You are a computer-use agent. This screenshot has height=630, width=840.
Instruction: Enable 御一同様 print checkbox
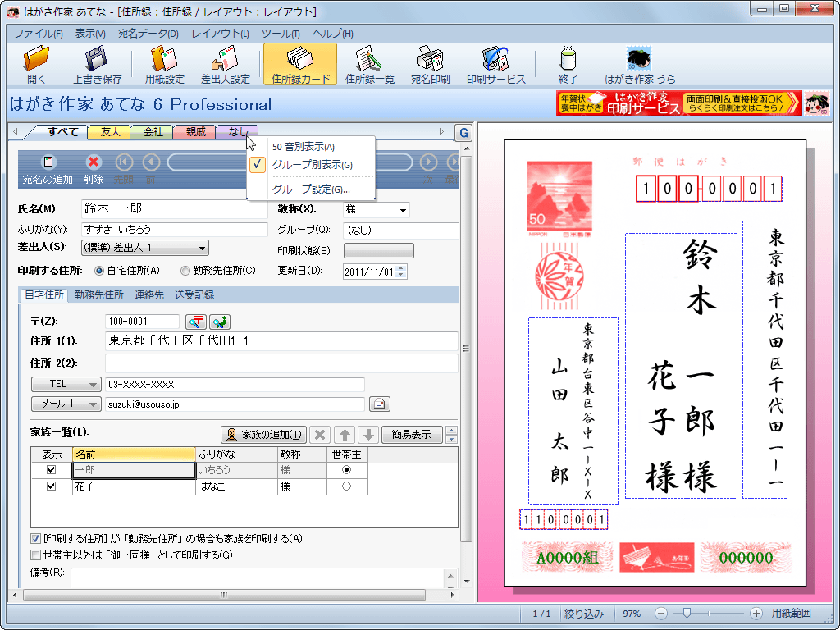(36, 555)
